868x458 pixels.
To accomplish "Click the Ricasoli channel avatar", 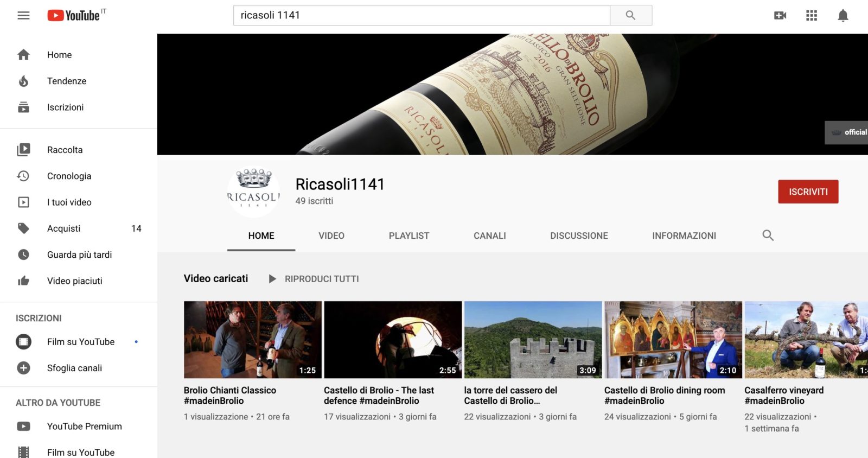I will coord(253,192).
